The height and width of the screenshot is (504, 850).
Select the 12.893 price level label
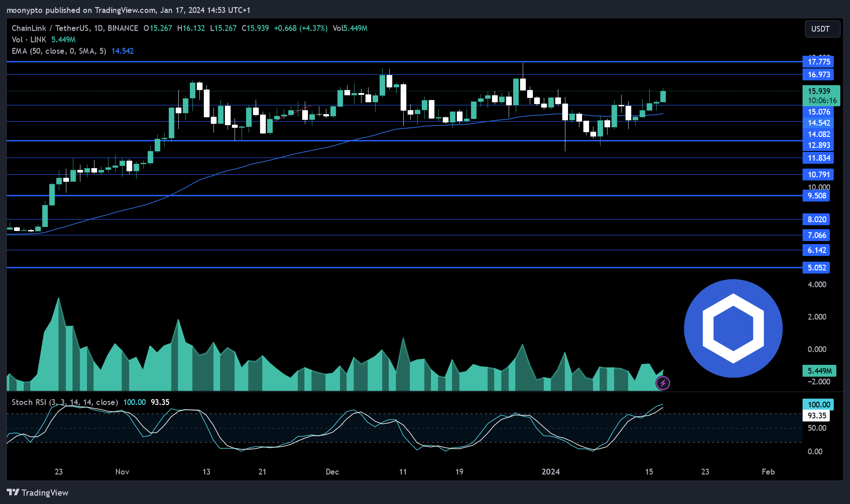(818, 145)
